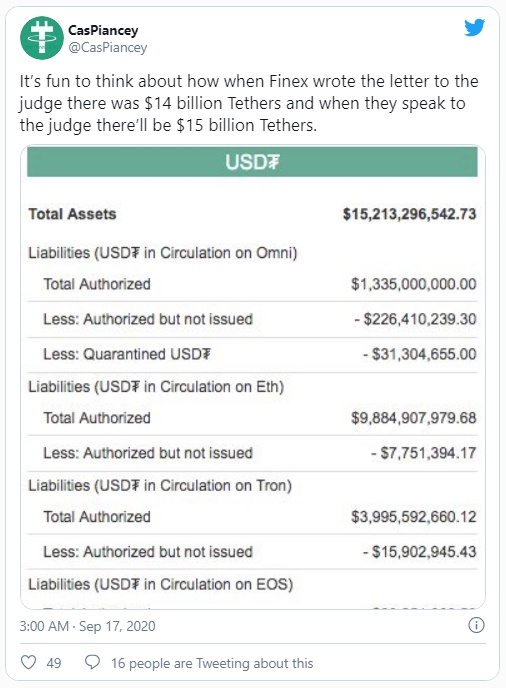
Task: Click the like count 49
Action: click(54, 663)
